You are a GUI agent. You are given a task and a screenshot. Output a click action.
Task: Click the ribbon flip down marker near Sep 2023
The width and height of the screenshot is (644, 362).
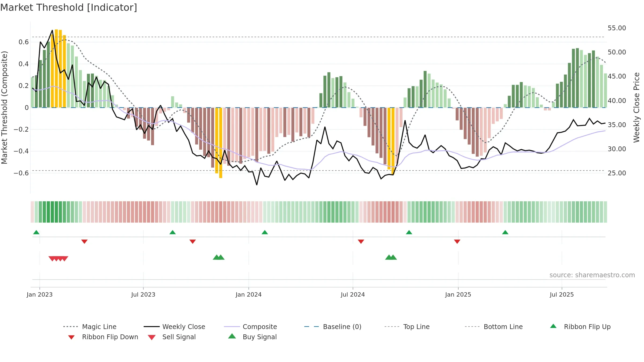(192, 242)
